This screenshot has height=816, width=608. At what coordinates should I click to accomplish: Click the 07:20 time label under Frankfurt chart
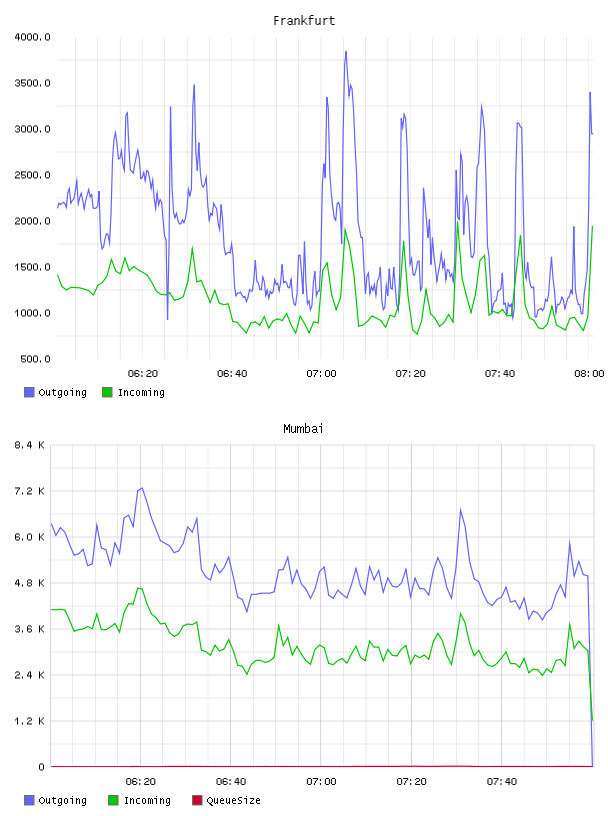click(411, 374)
